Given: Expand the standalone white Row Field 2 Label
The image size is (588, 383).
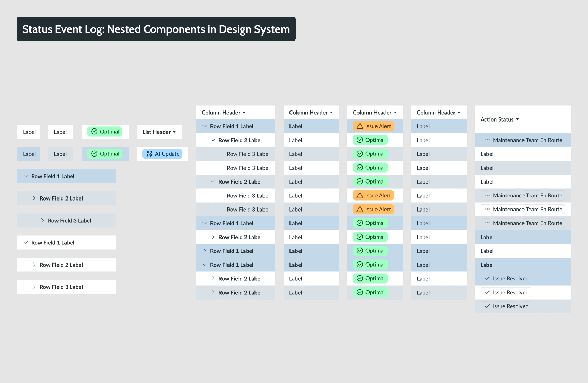Looking at the screenshot, I should tap(34, 265).
